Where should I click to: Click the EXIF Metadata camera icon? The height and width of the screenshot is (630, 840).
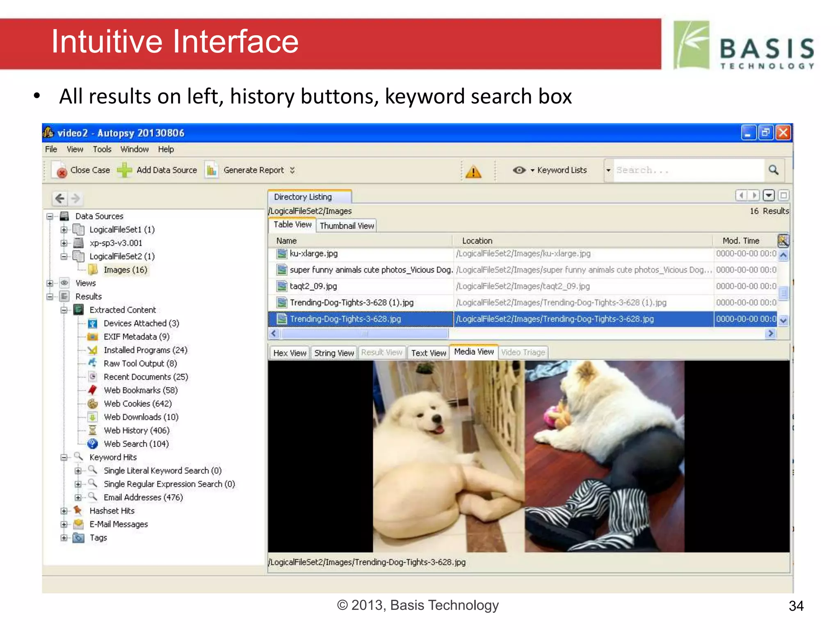(x=93, y=337)
